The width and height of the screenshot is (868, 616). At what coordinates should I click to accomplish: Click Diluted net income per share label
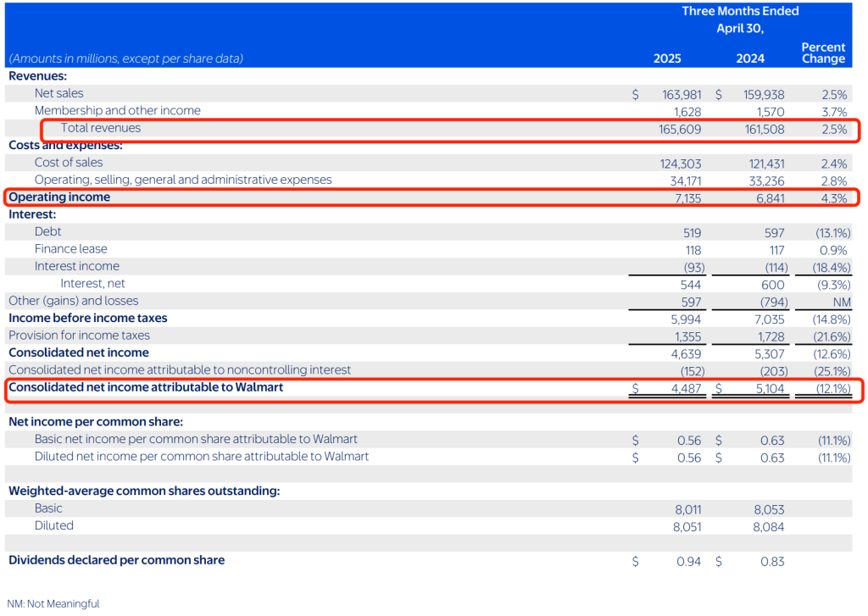[x=201, y=456]
